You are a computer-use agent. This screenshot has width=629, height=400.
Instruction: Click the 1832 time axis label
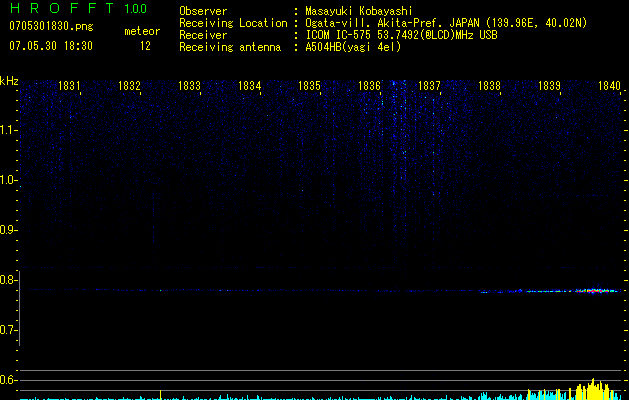tap(129, 85)
